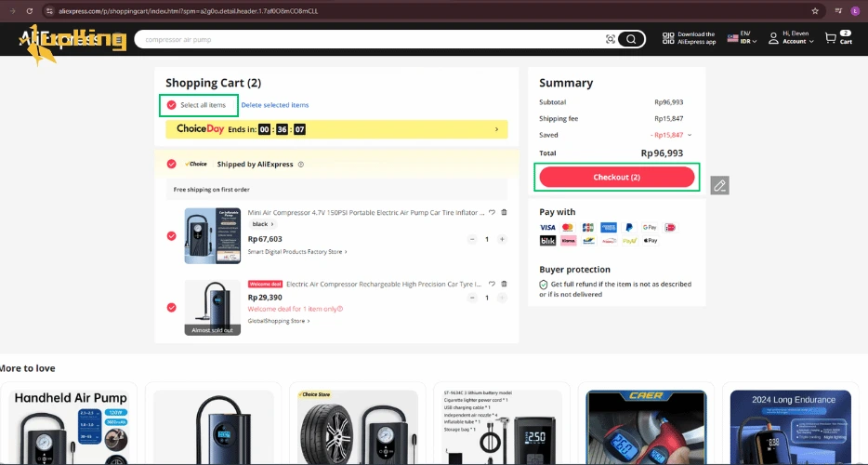Click the Total Rp96,993 amount
The image size is (868, 465).
coord(662,153)
